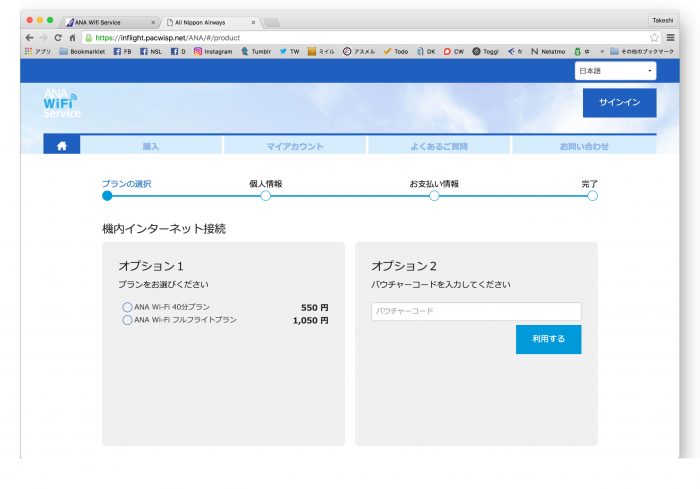Go to the マイアカウント tab
Screen dimensions: 700x489
(294, 146)
